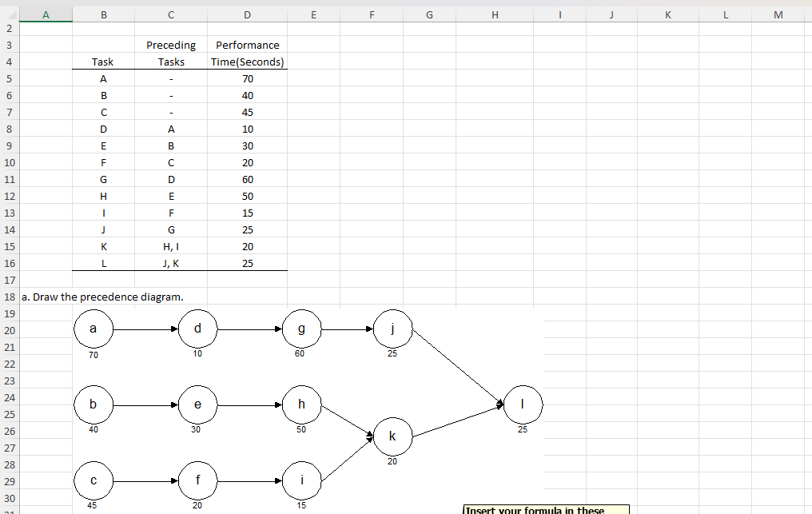Image resolution: width=812 pixels, height=514 pixels.
Task: Select row header 18
Action: (8, 297)
